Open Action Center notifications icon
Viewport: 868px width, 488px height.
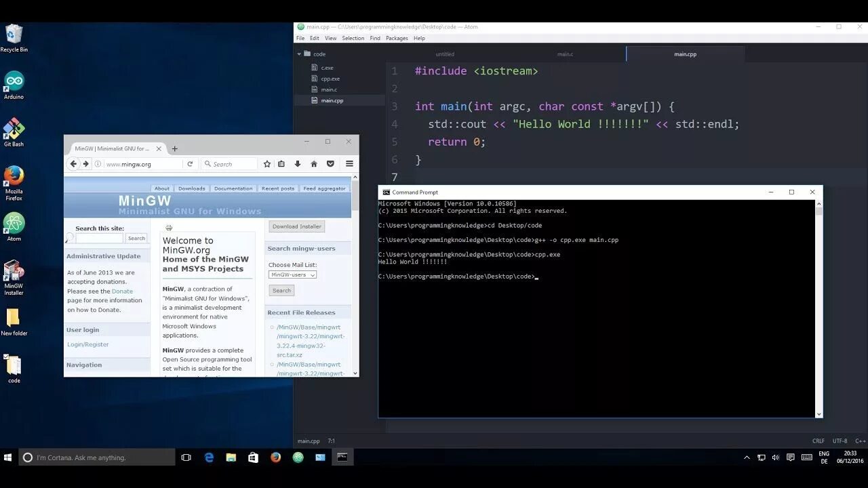[791, 457]
